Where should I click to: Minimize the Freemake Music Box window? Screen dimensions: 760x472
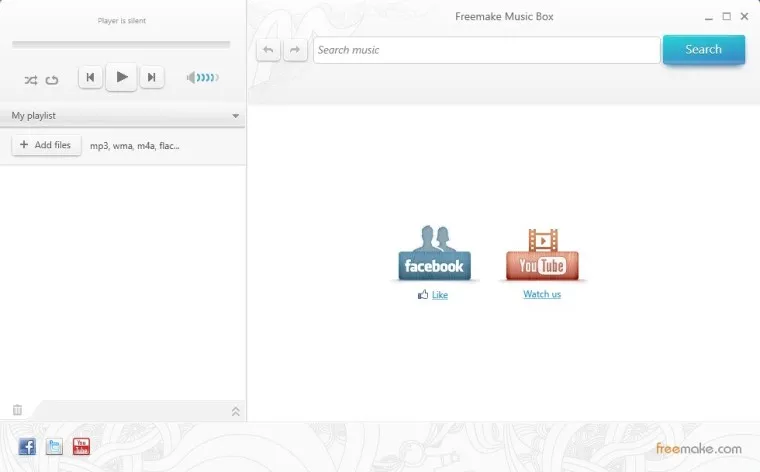[709, 17]
